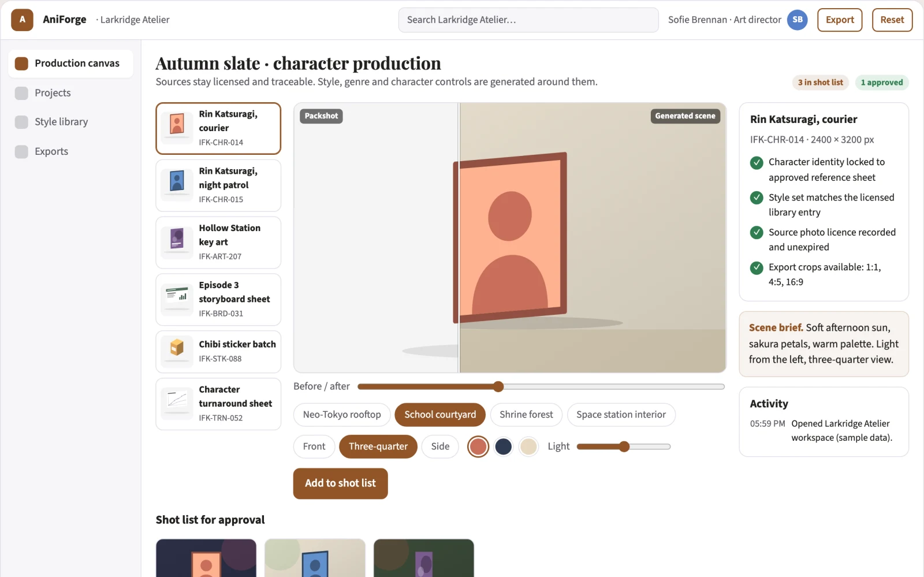Screen dimensions: 924x577
Task: Set view angle to Front
Action: [x=314, y=446]
